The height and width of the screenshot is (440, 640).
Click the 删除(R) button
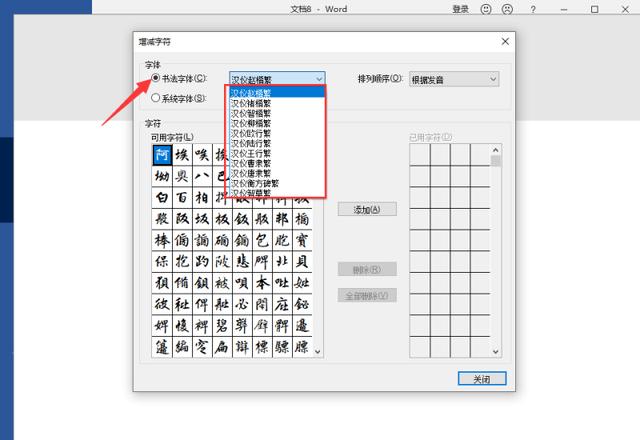click(367, 269)
